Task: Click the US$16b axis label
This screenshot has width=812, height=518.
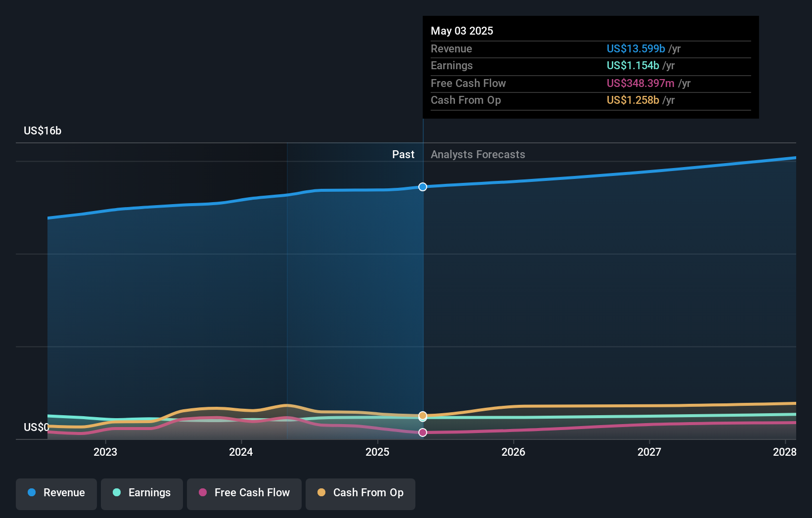Action: (43, 130)
